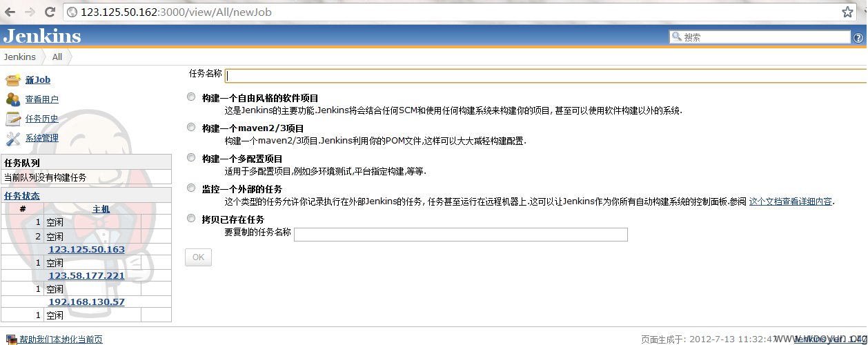The width and height of the screenshot is (868, 345).
Task: Select 构建一个多配置项目 radio option
Action: point(191,158)
